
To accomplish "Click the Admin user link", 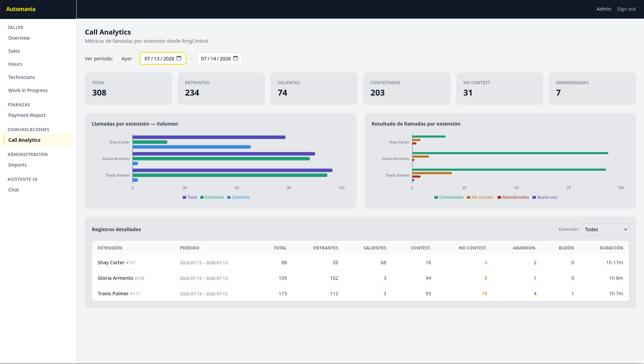I will (604, 9).
